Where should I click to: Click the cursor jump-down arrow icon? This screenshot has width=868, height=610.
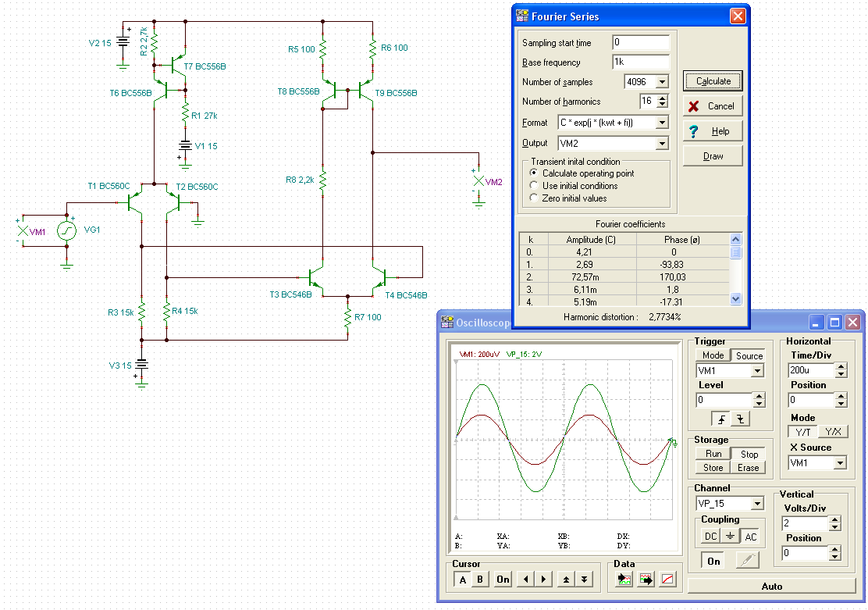tap(584, 580)
